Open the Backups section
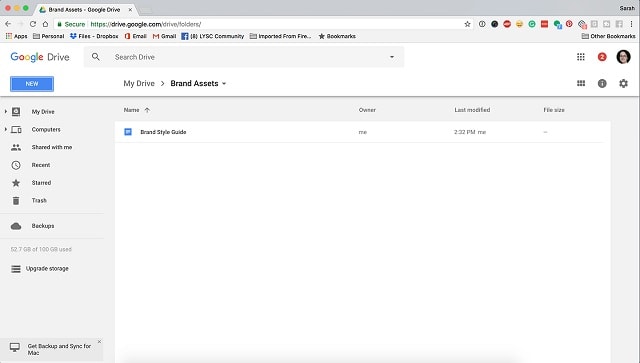This screenshot has width=640, height=363. [x=43, y=226]
